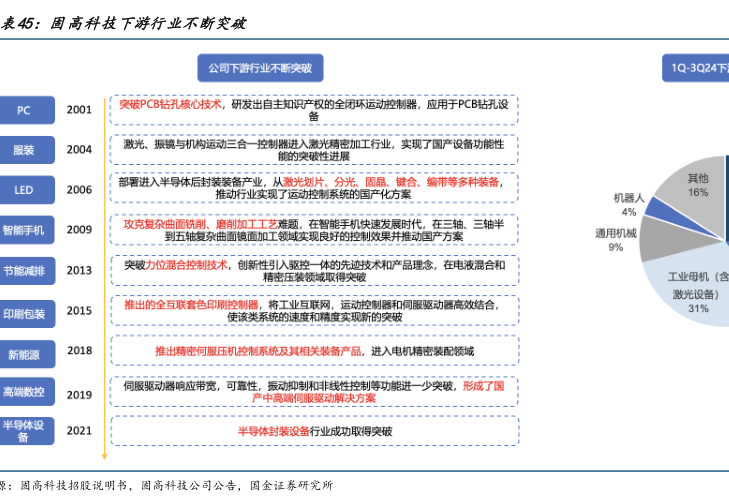Select the 印刷包装 category box
Viewport: 729px width, 498px height.
[24, 313]
